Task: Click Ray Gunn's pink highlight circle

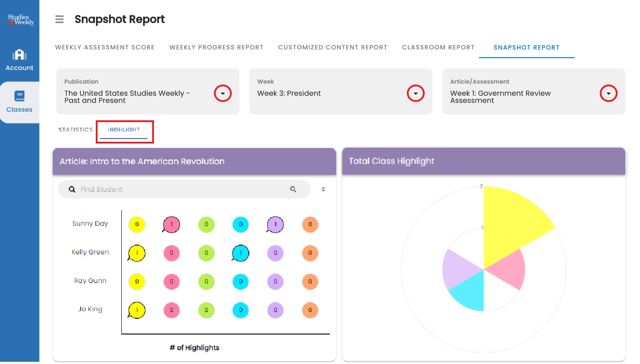Action: tap(171, 282)
